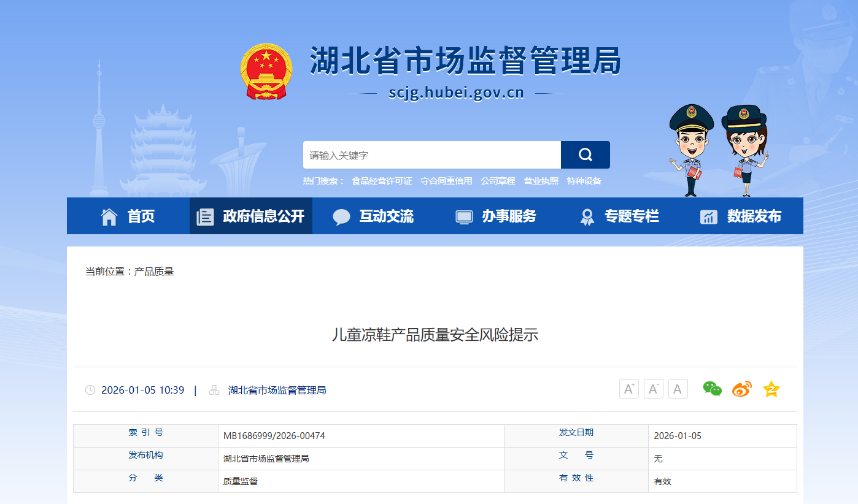This screenshot has height=504, width=858.
Task: Click the 分类 value 质量监督
Action: coord(241,481)
